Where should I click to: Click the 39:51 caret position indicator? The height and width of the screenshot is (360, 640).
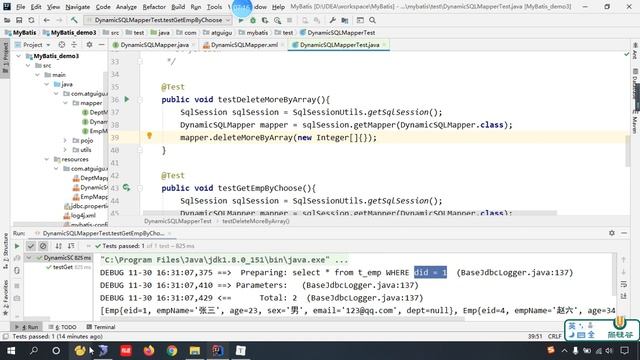535,336
